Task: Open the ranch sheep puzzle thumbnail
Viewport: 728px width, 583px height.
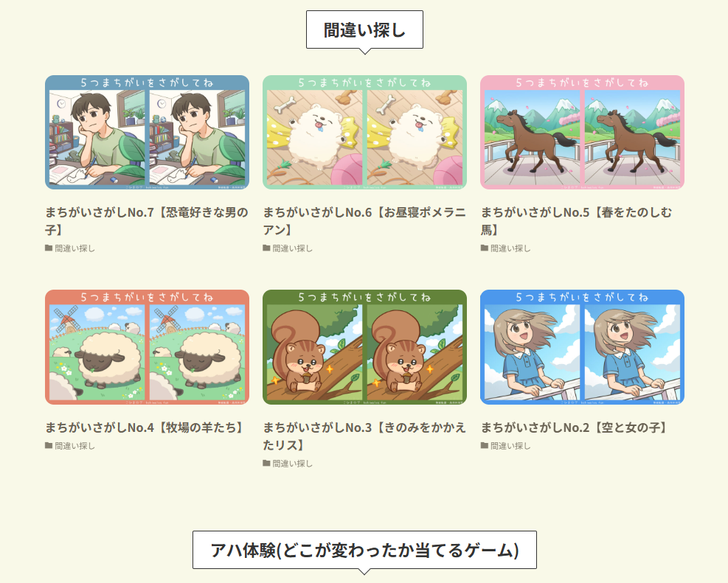Action: coord(148,347)
